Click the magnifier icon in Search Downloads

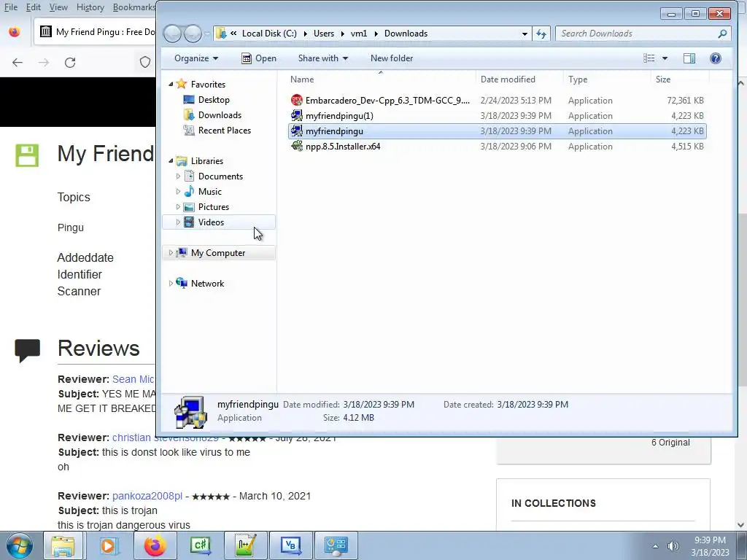722,34
